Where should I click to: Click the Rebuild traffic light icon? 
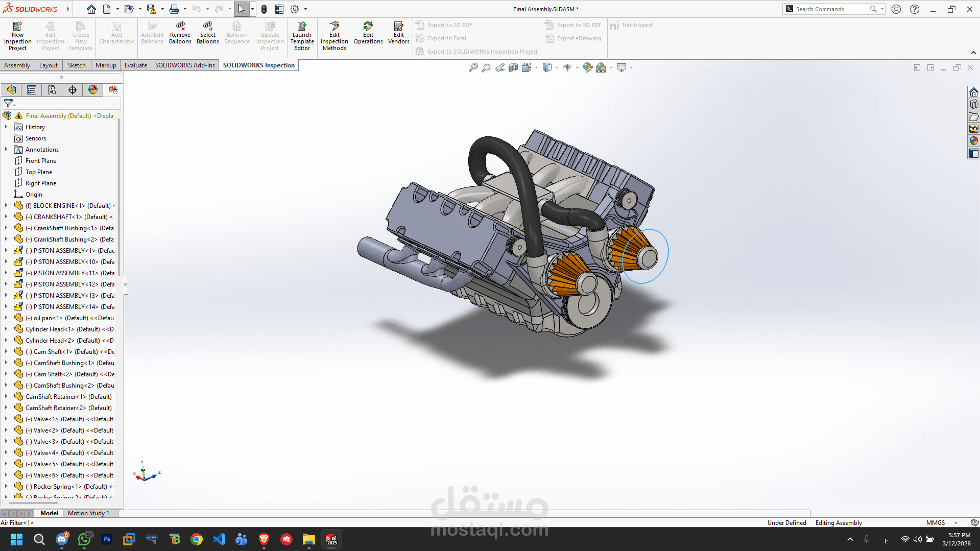[x=264, y=9]
